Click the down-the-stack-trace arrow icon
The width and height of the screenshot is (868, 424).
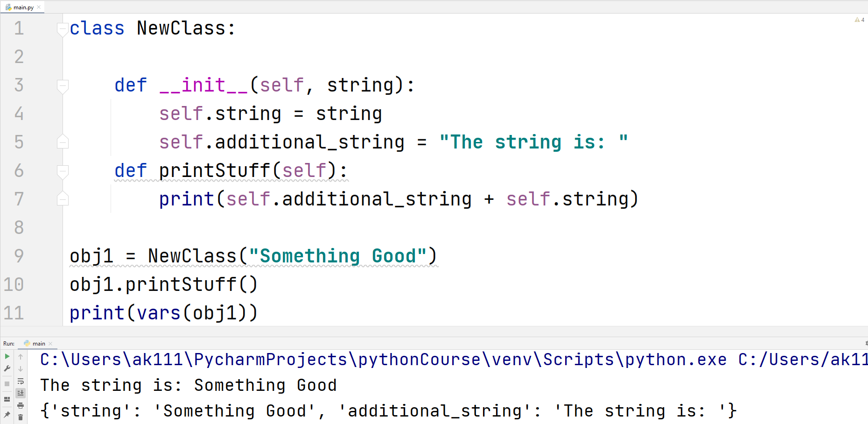click(21, 368)
